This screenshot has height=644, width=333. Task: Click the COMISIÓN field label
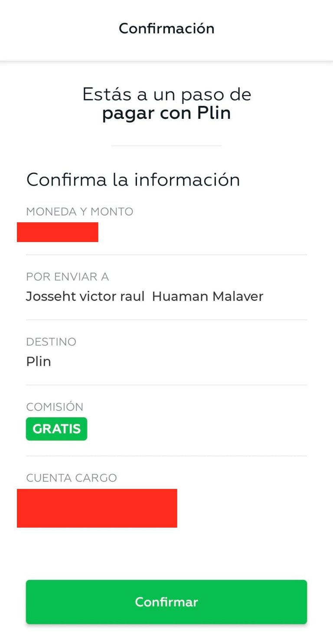click(x=55, y=407)
